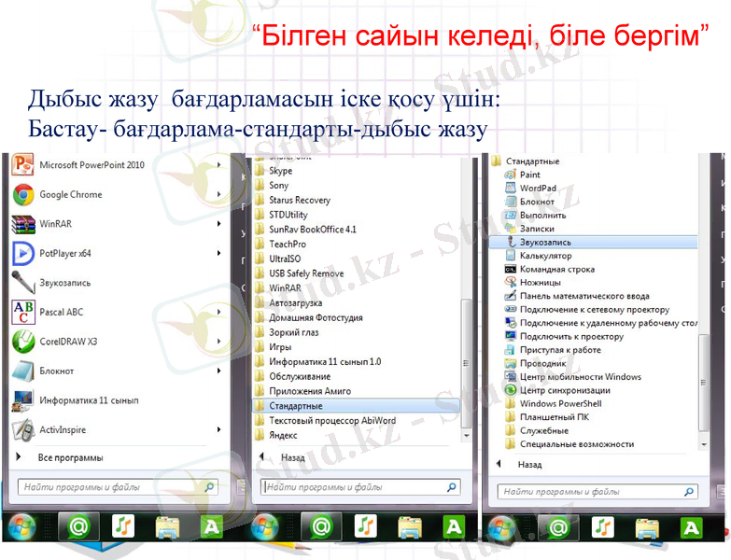Open Специальные возможности folder

[569, 444]
